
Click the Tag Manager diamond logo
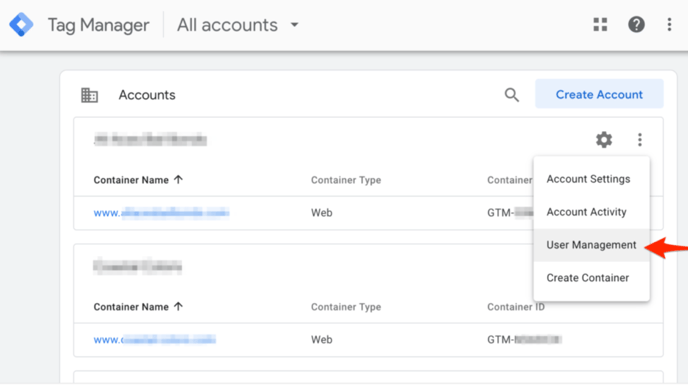pyautogui.click(x=21, y=25)
